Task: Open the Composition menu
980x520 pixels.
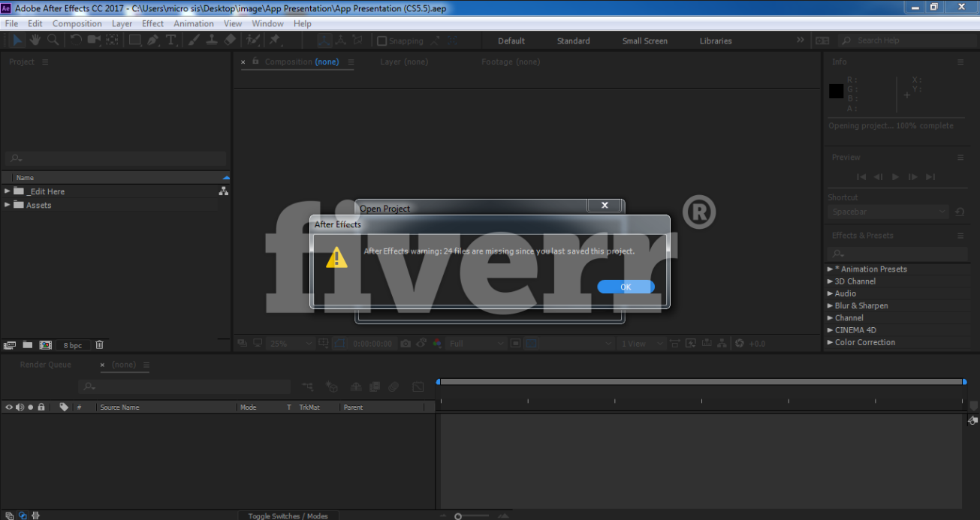Action: click(x=77, y=23)
